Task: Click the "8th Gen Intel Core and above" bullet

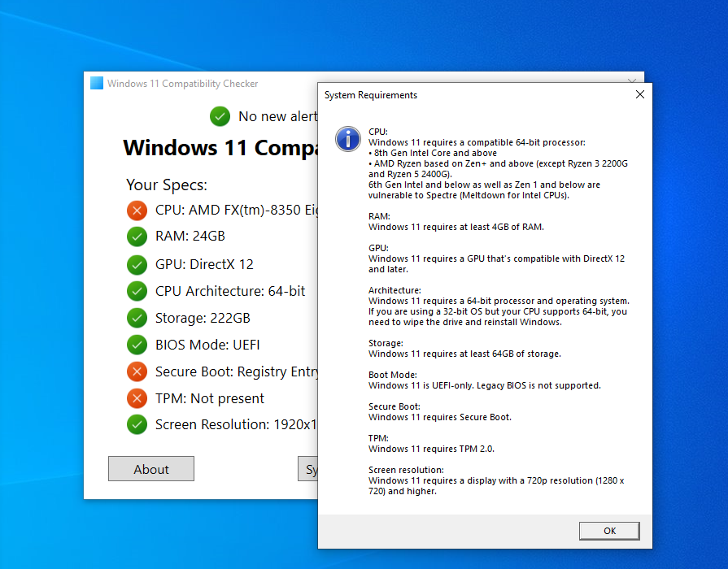Action: coord(433,153)
